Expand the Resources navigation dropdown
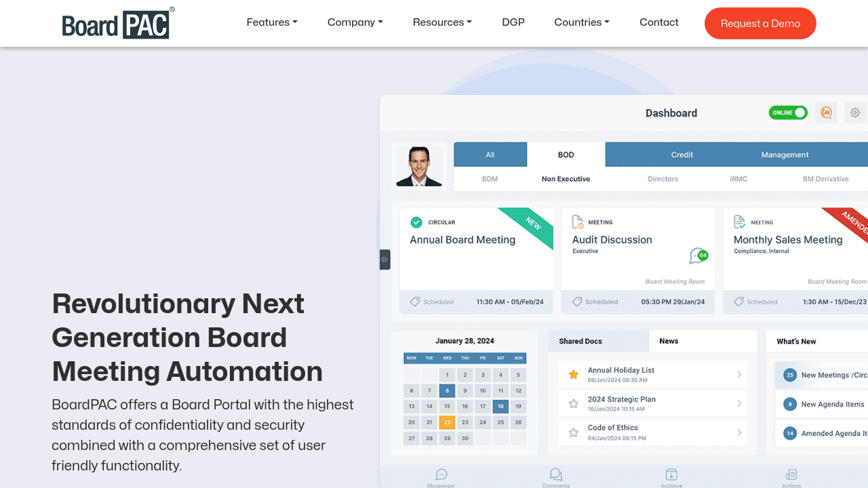The image size is (868, 488). (442, 22)
